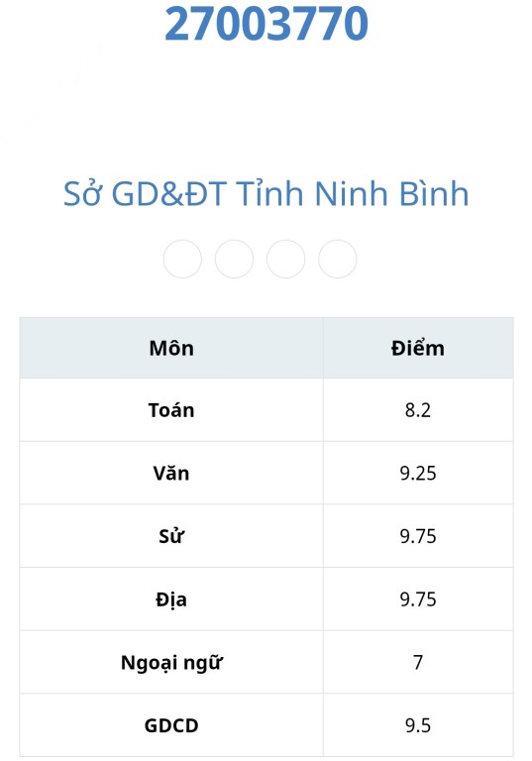Click the Sử score 9.75 cell

pyautogui.click(x=418, y=536)
